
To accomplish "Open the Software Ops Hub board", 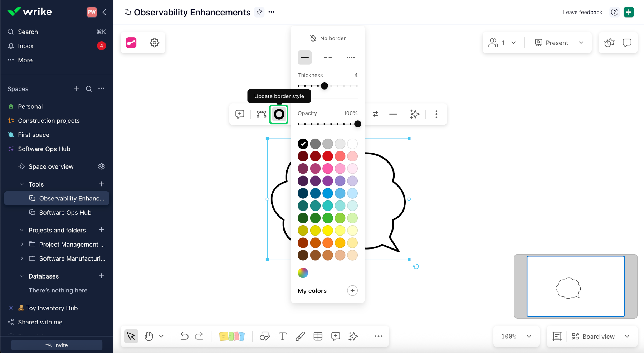I will (x=64, y=212).
